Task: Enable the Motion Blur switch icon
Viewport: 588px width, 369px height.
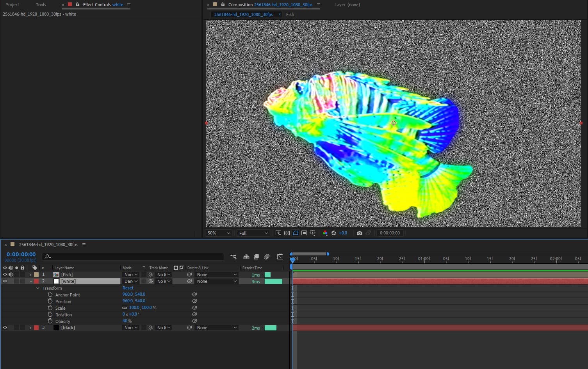Action: [267, 257]
